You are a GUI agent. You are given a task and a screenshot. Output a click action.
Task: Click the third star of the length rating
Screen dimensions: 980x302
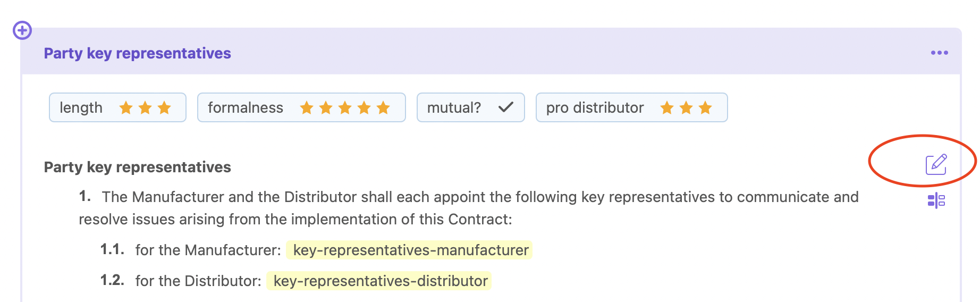(x=164, y=108)
